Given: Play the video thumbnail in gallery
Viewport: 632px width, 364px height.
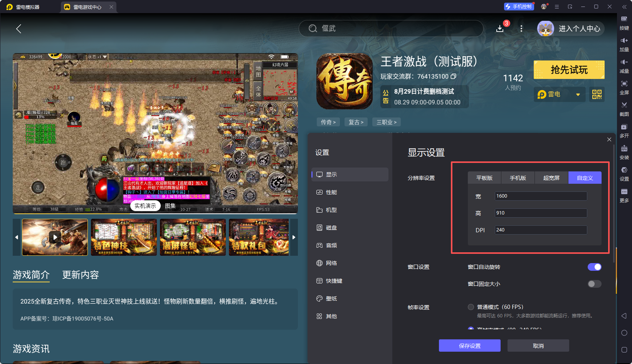Looking at the screenshot, I should (x=55, y=237).
